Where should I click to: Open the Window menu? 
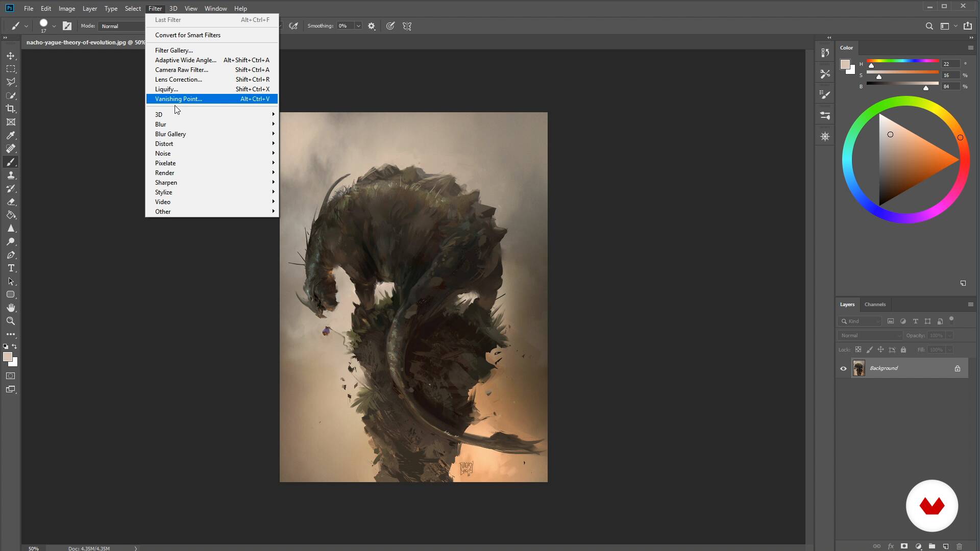(215, 9)
